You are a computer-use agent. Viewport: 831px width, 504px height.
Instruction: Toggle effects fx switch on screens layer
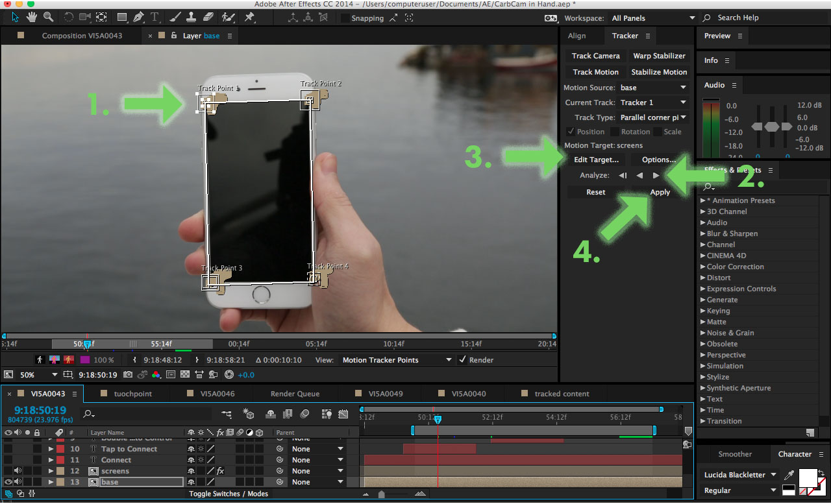tap(221, 471)
